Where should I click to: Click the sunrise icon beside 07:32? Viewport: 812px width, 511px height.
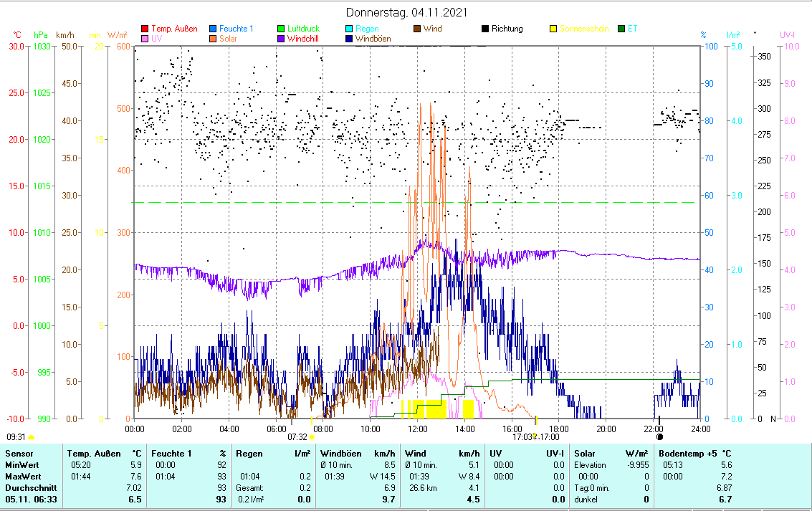pos(312,437)
